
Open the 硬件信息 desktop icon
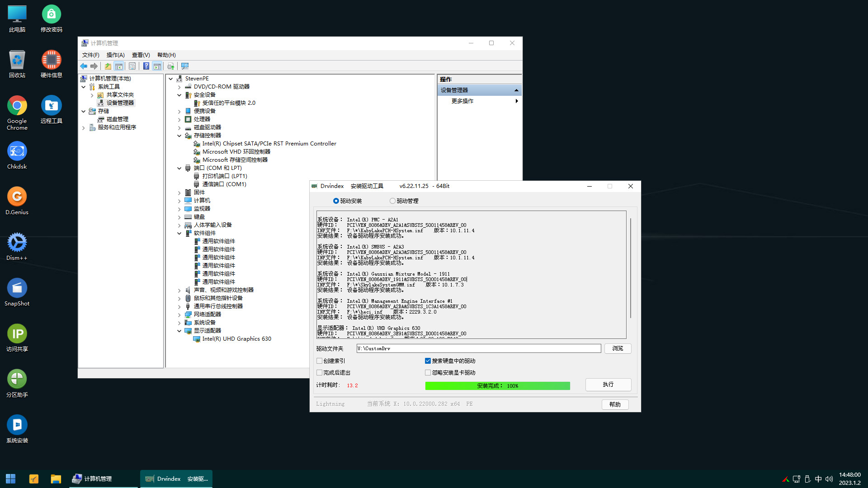tap(52, 64)
